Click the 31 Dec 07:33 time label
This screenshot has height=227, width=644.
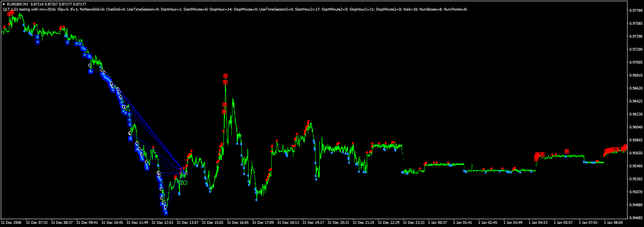37,223
